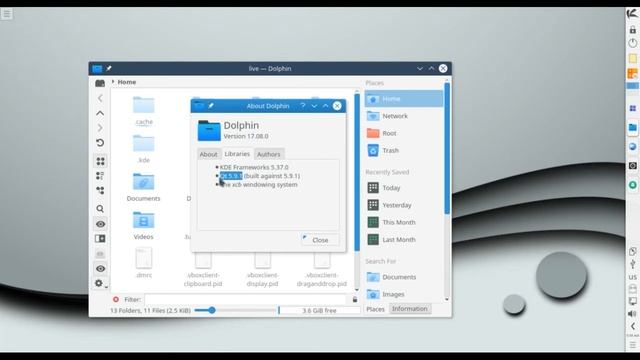
Task: Go back using Dolphin's back arrow
Action: tap(100, 98)
